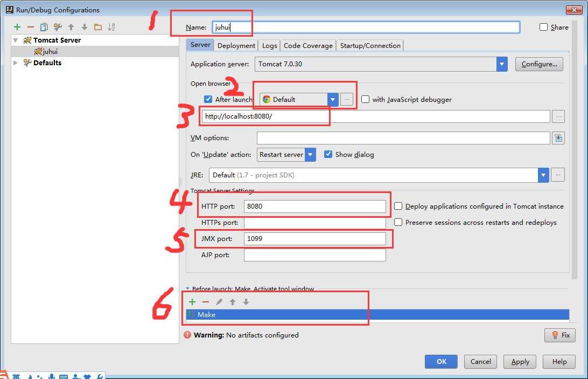Viewport: 588px width, 379px height.
Task: Switch to the Deployment tab
Action: pos(236,46)
